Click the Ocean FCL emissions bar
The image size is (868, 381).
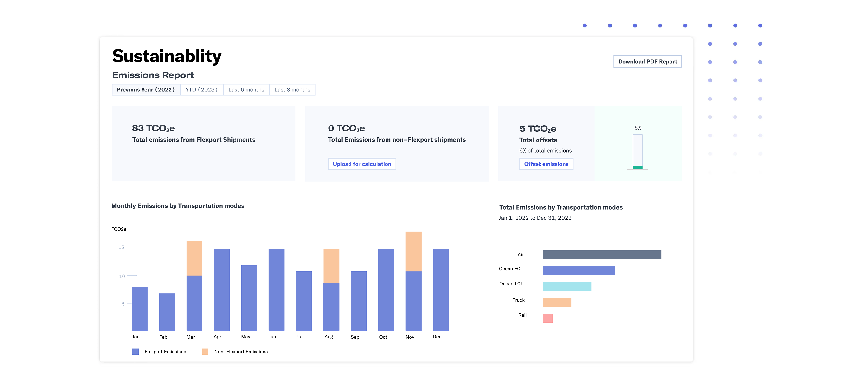click(x=579, y=270)
